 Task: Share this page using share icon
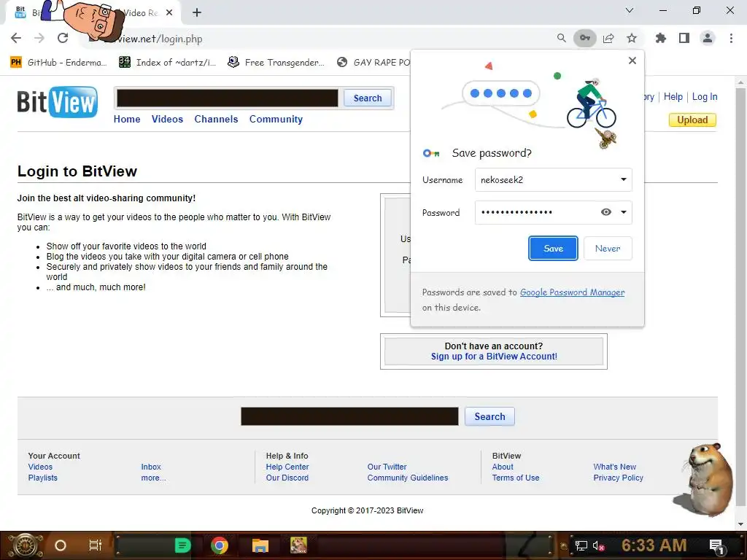[x=608, y=38]
